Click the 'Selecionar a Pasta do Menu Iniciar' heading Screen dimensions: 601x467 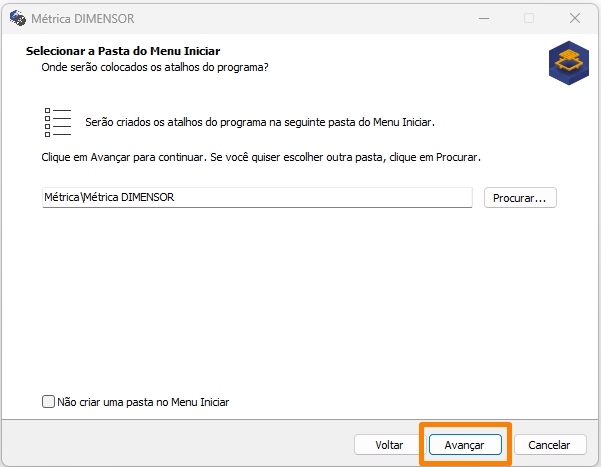click(123, 51)
